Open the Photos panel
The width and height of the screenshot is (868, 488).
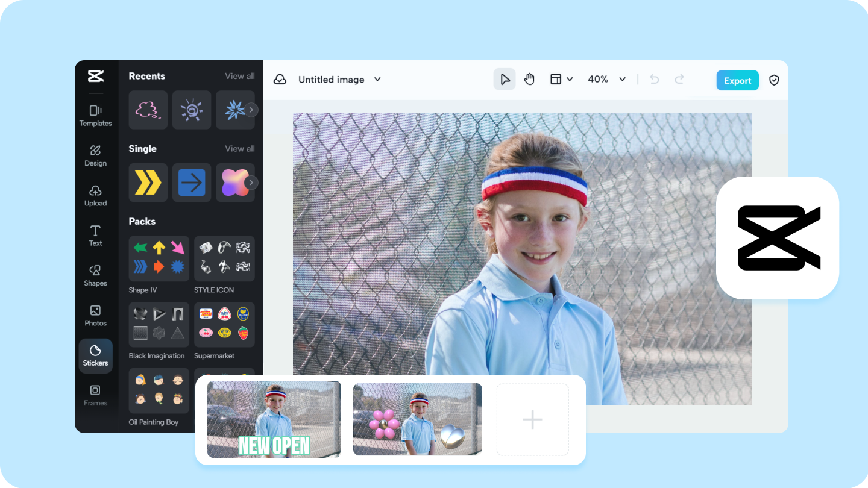(95, 316)
